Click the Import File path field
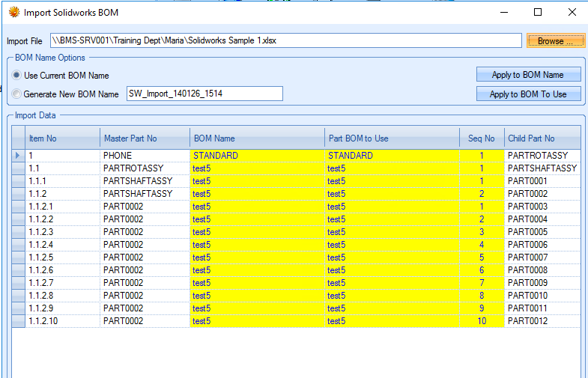 click(x=285, y=40)
